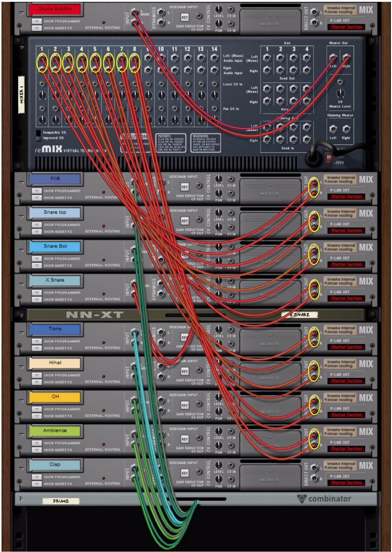The image size is (392, 552).
Task: Collapse the Hihat mix channel
Action: 21,367
